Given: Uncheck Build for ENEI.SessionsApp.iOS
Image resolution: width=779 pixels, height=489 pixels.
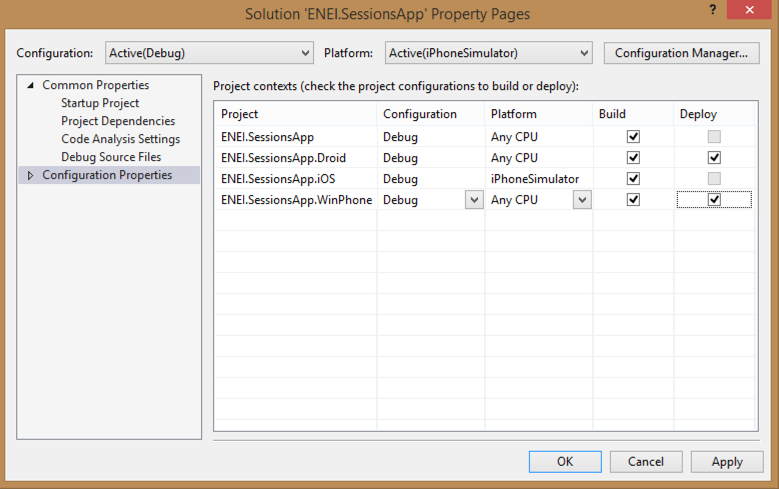Looking at the screenshot, I should click(632, 179).
